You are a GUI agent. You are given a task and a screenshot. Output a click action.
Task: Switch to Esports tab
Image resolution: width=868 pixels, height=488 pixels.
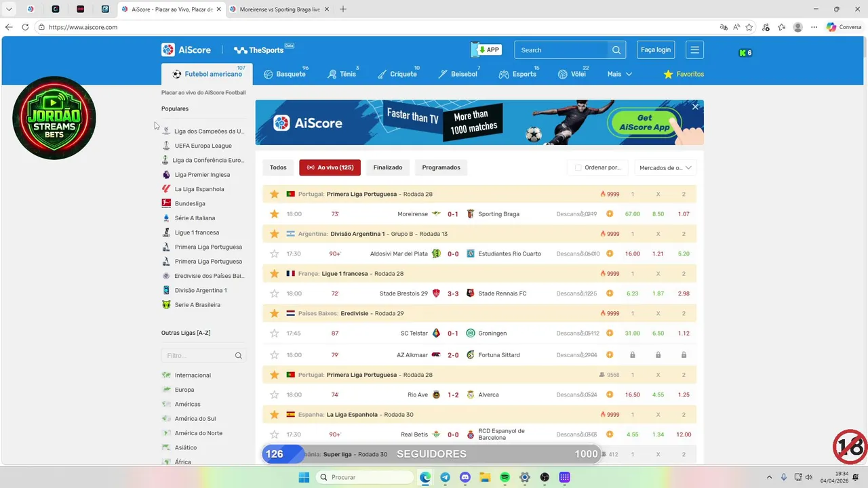tap(518, 74)
